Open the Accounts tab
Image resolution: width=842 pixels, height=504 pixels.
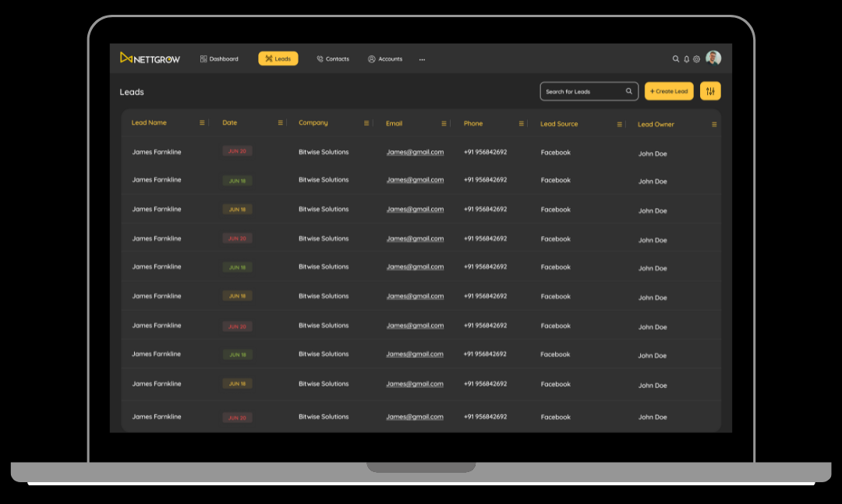pos(385,59)
